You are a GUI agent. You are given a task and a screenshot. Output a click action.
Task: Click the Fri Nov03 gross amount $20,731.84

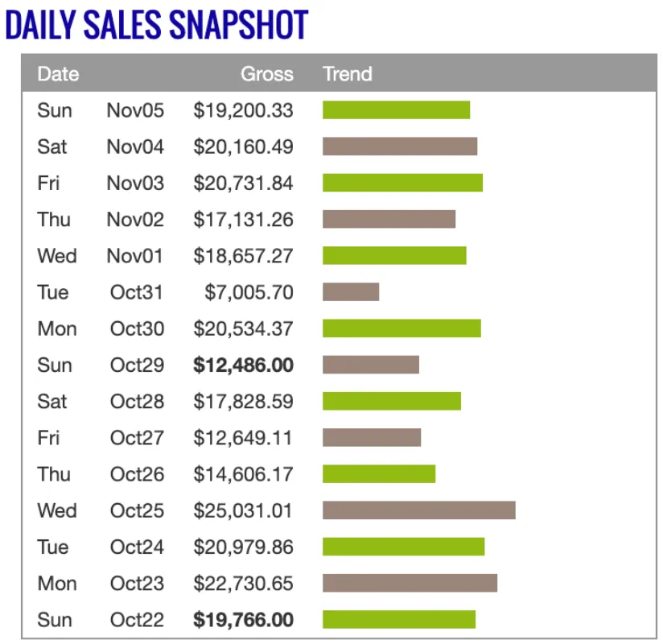tap(243, 184)
